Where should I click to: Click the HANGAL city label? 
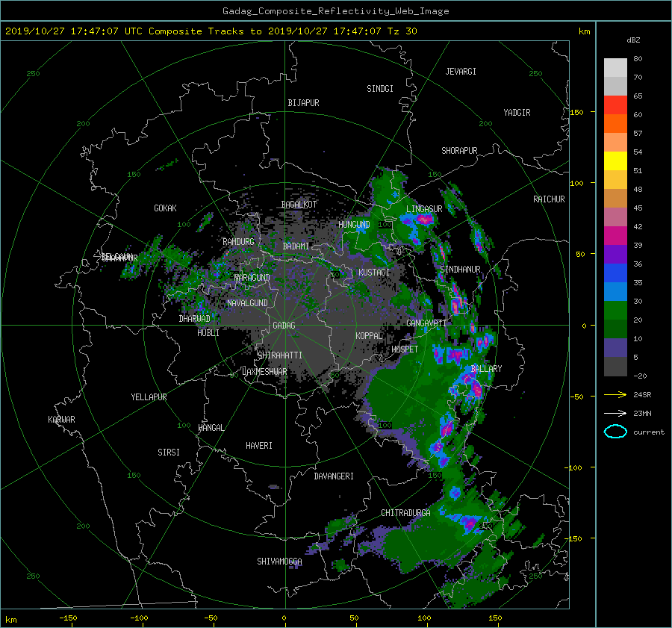(x=211, y=428)
